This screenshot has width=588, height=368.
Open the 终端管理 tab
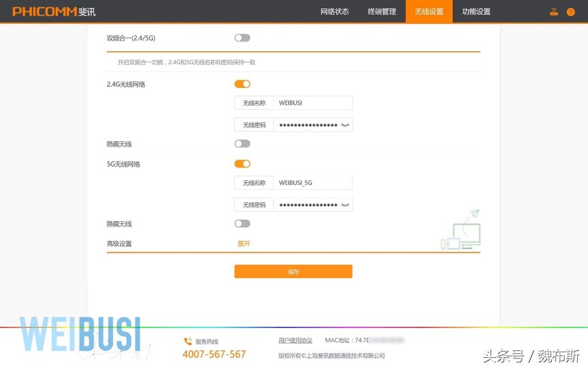click(x=381, y=12)
